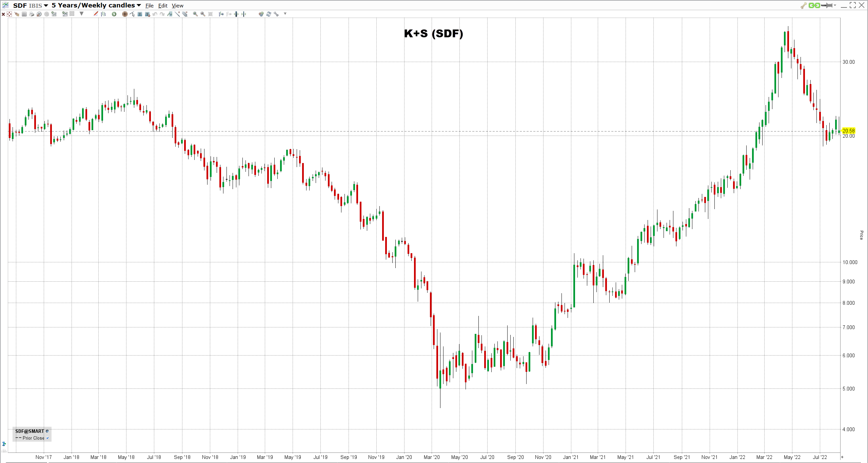Click the Mar '20 time axis label

click(x=432, y=457)
